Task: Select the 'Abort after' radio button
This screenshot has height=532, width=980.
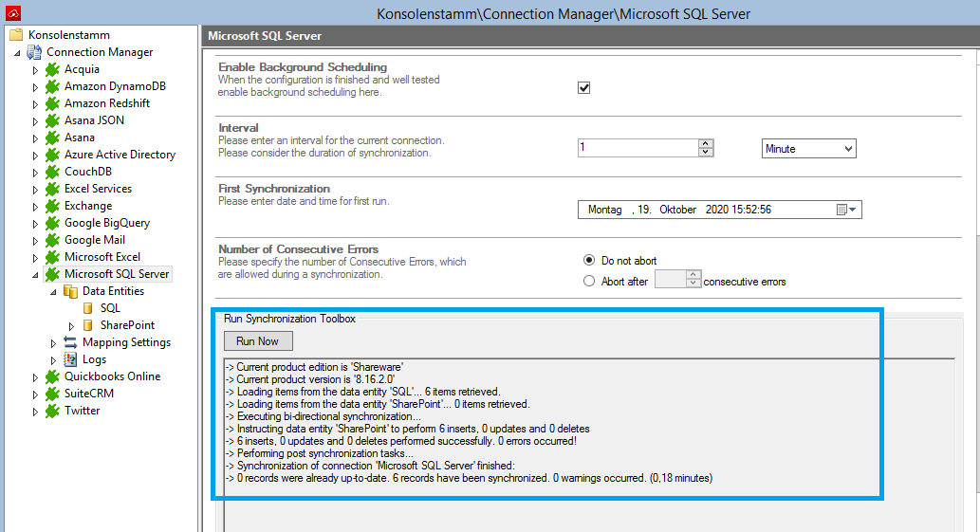Action: tap(589, 281)
